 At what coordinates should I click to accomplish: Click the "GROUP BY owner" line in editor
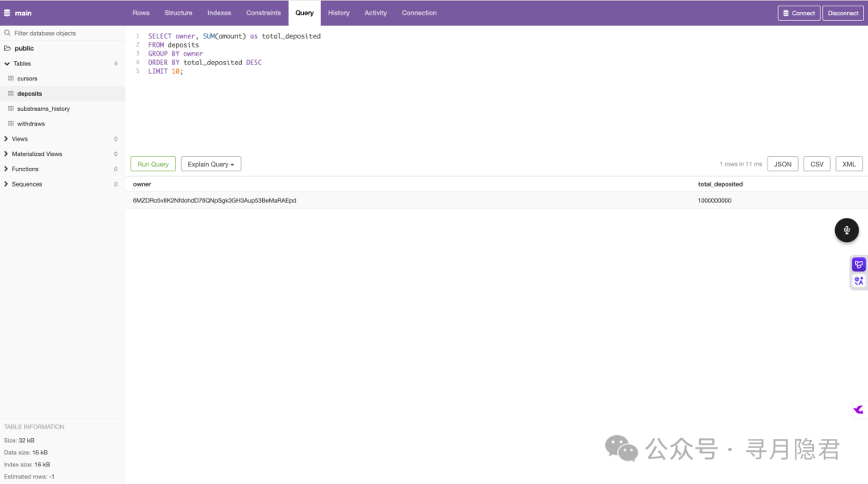pyautogui.click(x=175, y=54)
